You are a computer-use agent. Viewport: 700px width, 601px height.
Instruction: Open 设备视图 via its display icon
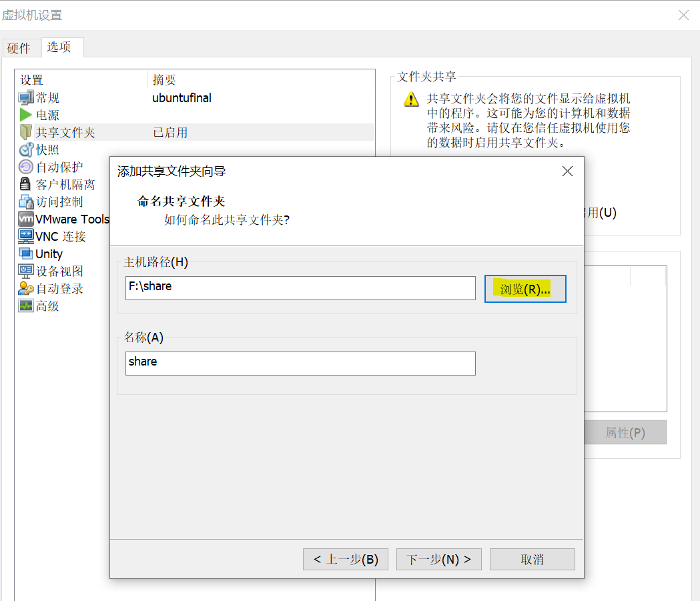(27, 271)
